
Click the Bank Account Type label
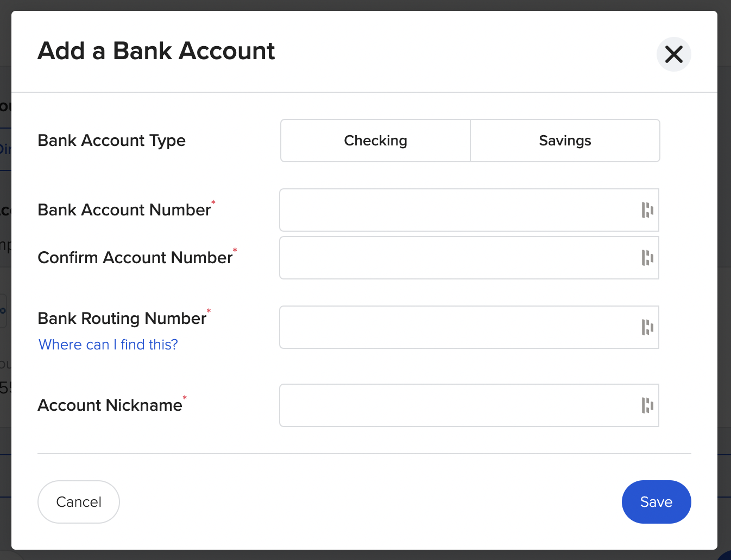pyautogui.click(x=111, y=141)
